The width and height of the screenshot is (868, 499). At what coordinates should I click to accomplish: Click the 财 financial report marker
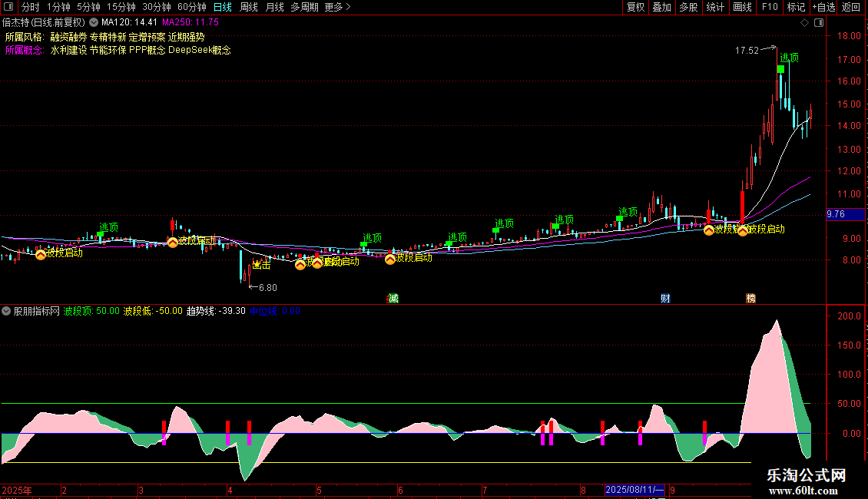[x=665, y=299]
